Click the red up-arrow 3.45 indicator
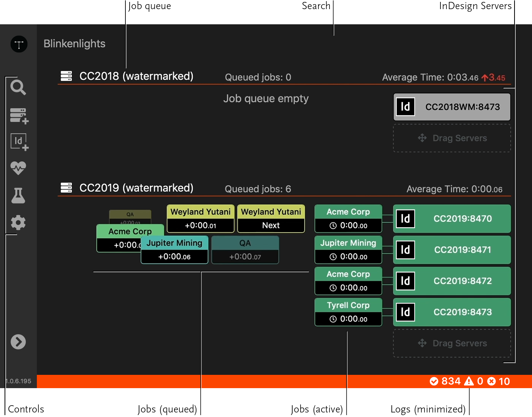 pos(493,78)
